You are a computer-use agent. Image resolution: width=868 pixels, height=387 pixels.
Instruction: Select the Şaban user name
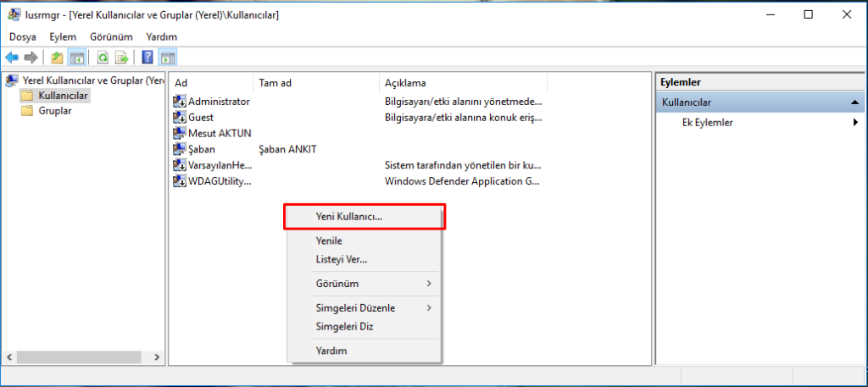point(202,149)
